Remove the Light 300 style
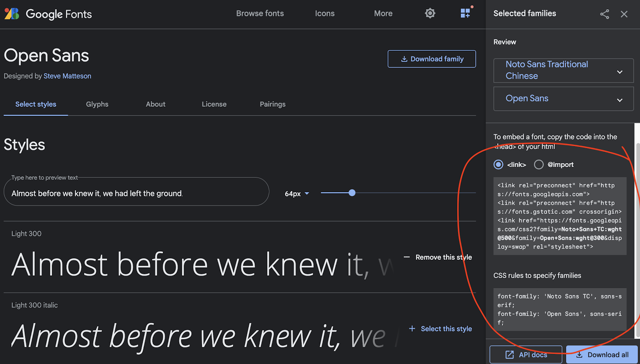Screen dimensions: 640x364 [x=438, y=257]
